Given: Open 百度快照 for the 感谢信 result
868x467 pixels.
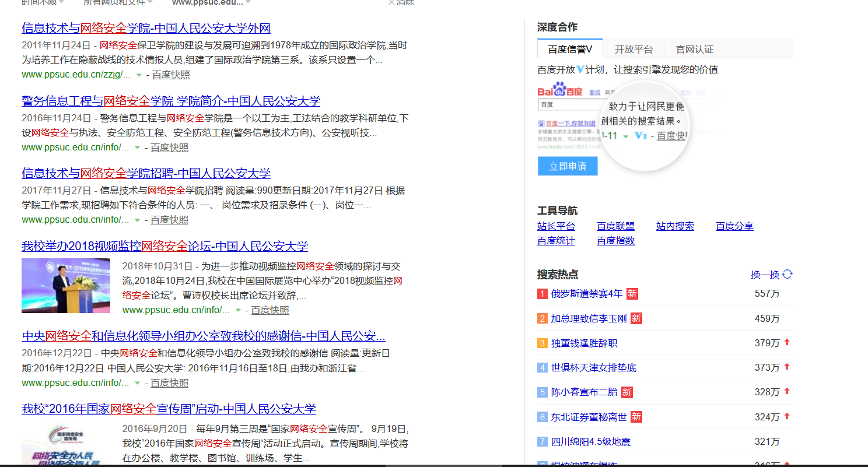Looking at the screenshot, I should pyautogui.click(x=170, y=383).
